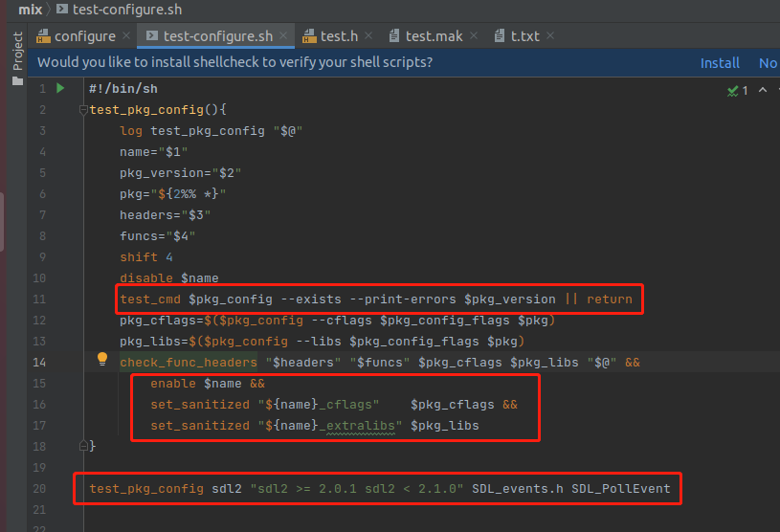Click the log command on line 3
Viewport: 780px width, 532px height.
[131, 131]
